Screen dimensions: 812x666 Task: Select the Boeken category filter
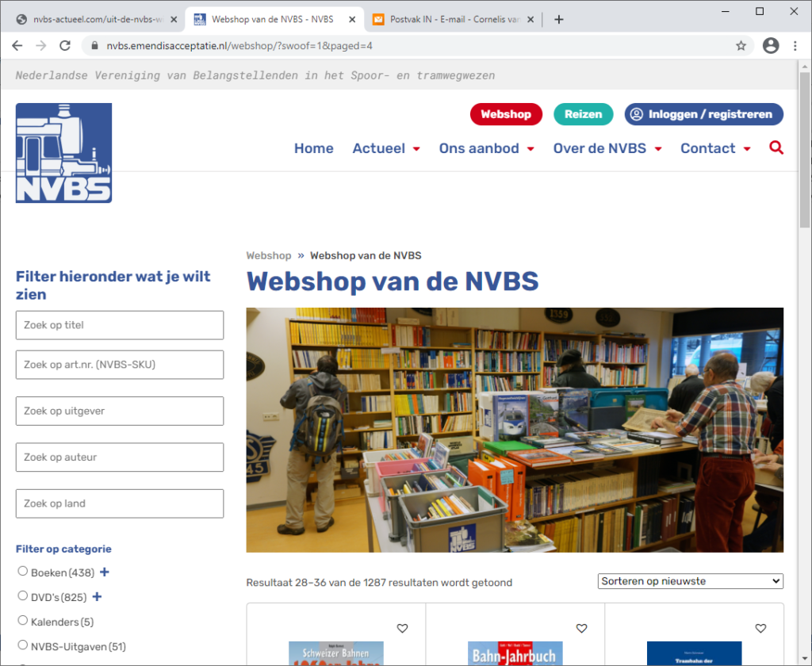click(23, 572)
